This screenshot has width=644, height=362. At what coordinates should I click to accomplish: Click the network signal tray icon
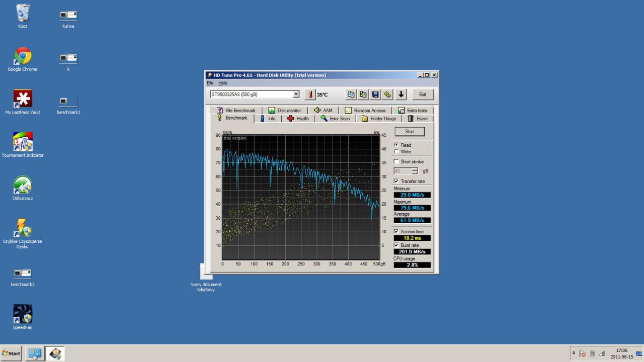[601, 354]
